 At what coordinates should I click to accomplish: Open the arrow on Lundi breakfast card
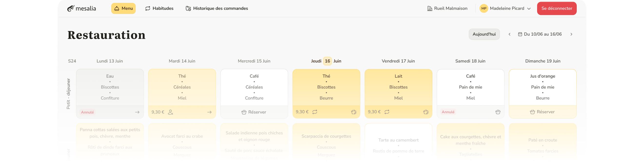137,112
